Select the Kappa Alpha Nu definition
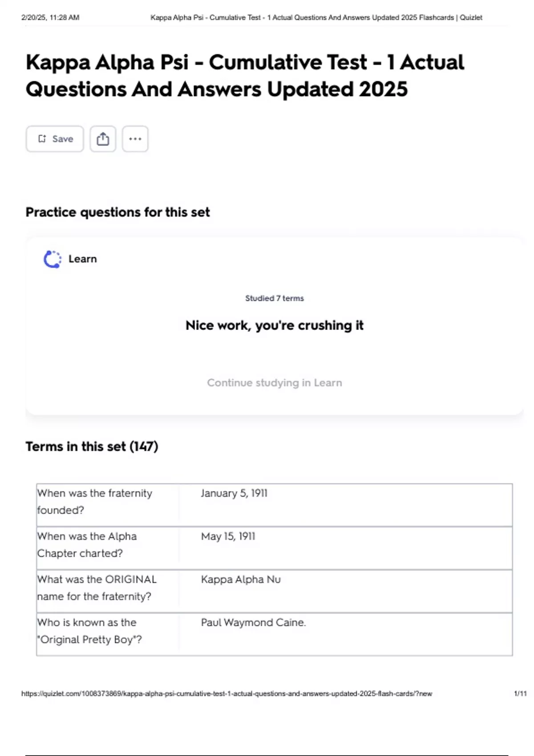 point(241,579)
